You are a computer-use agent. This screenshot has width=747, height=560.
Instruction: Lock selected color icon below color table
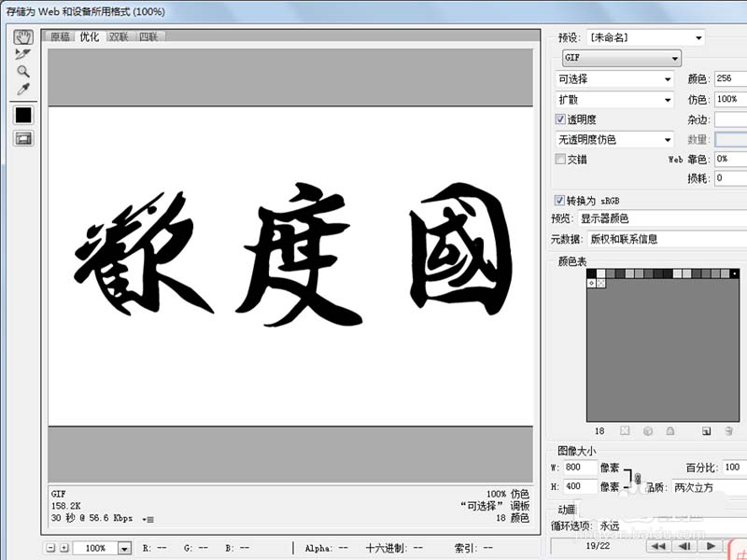point(670,430)
